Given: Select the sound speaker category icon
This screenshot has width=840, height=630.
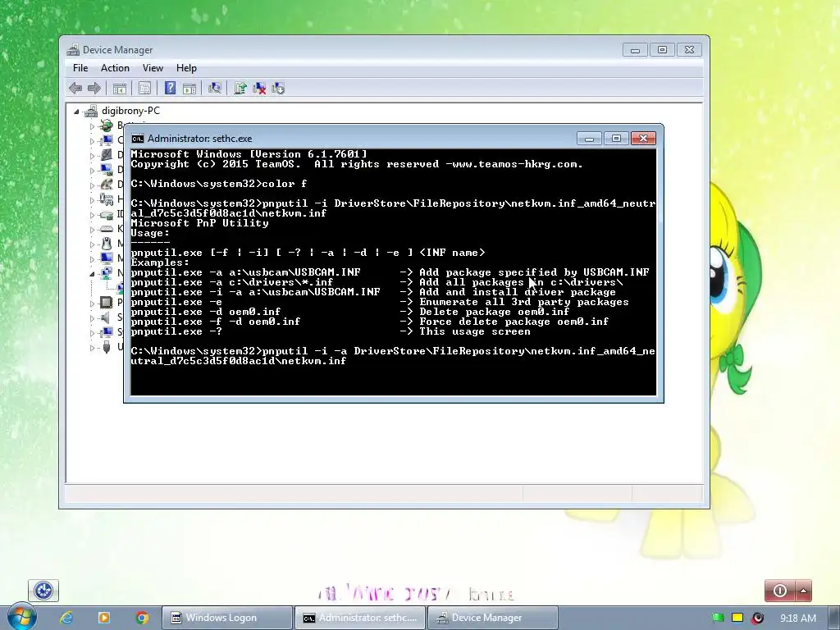Looking at the screenshot, I should pos(107,317).
